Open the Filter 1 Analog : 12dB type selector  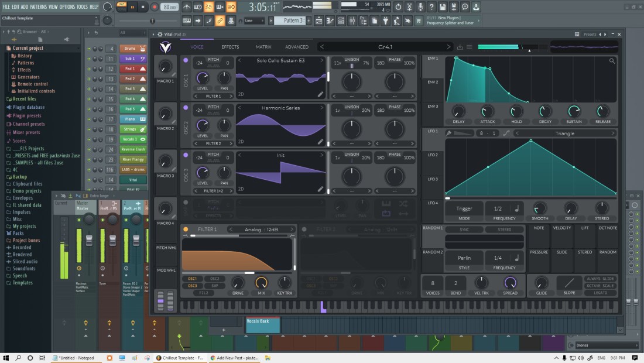pyautogui.click(x=262, y=230)
